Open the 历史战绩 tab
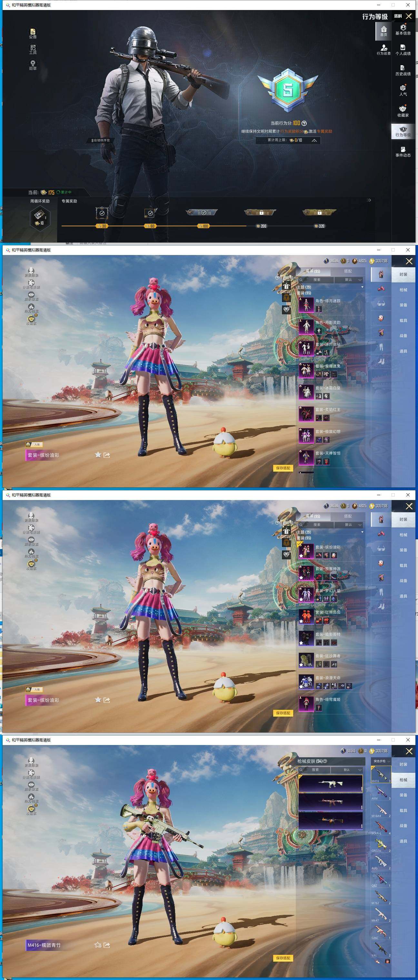 (403, 70)
